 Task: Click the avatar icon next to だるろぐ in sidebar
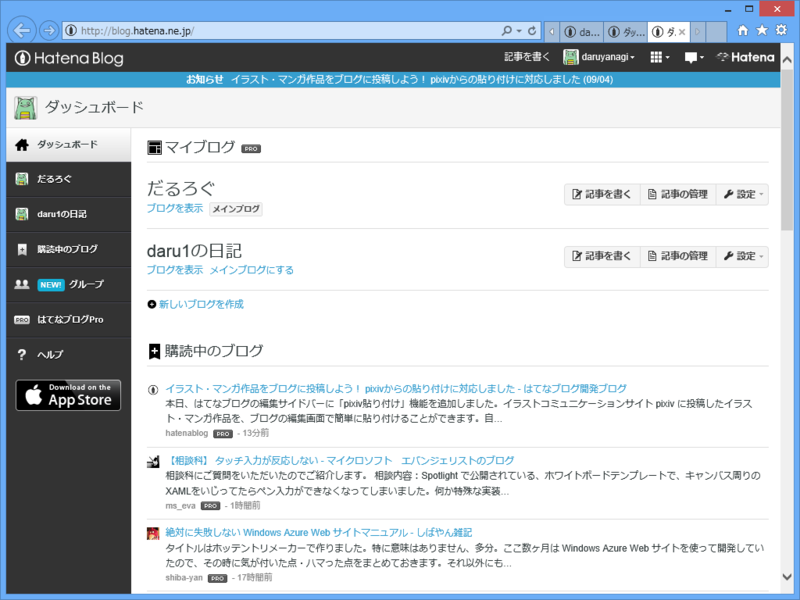(21, 179)
